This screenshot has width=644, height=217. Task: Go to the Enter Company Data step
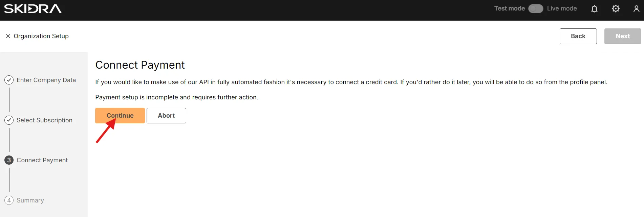click(46, 80)
